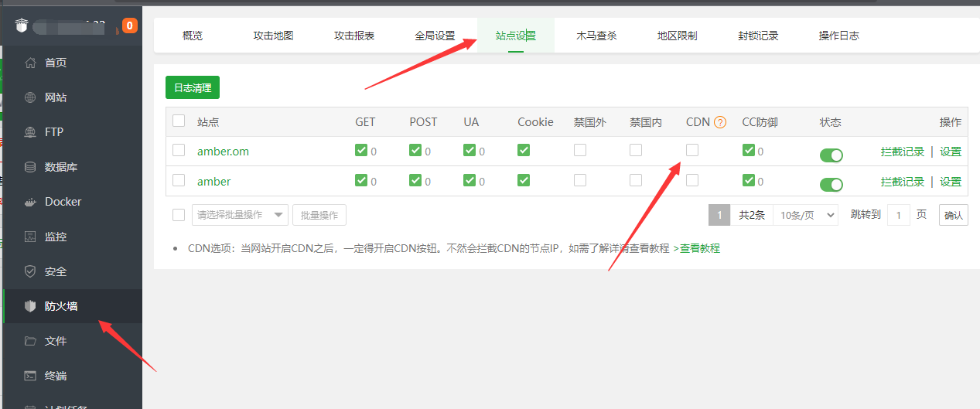Viewport: 980px width, 409px height.
Task: Turn off the status switch for the amber site
Action: pos(831,185)
